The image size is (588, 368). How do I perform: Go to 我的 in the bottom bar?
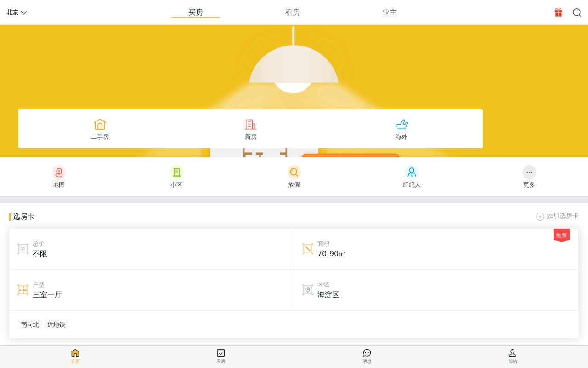[x=513, y=356]
